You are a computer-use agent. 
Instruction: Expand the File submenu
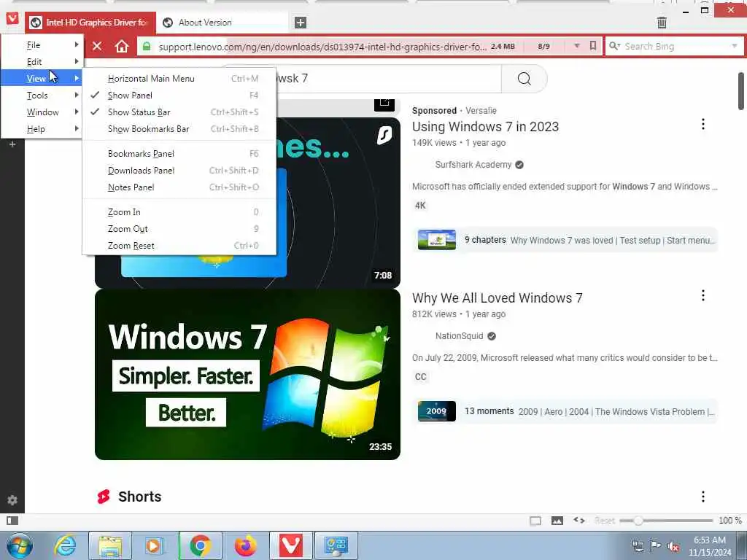click(42, 44)
